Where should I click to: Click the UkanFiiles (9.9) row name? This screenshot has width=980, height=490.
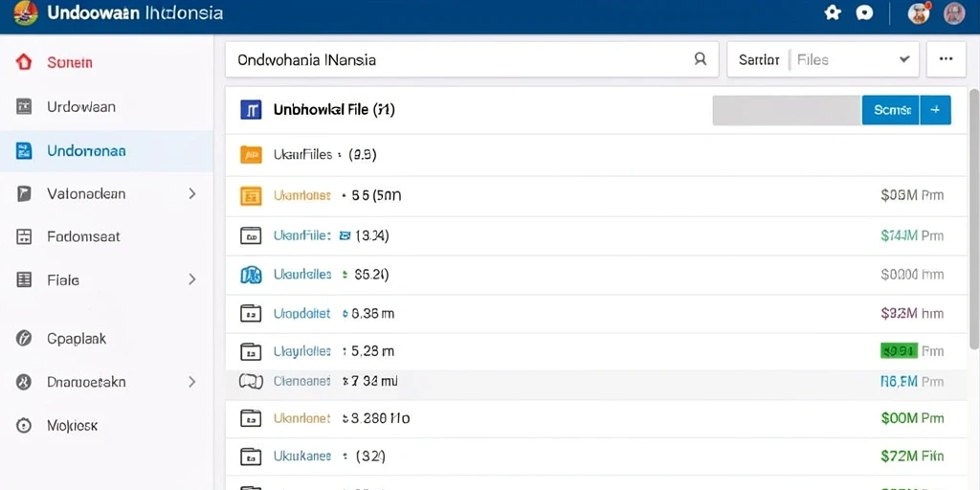click(325, 154)
